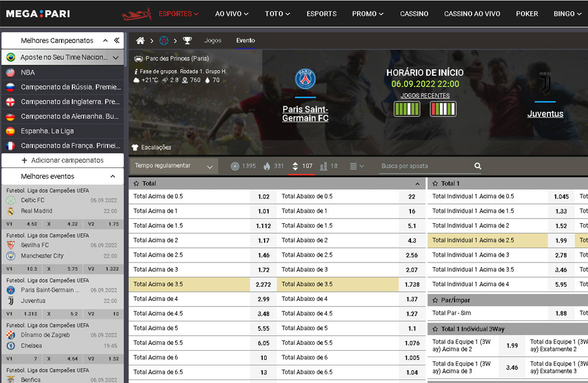Open ESPORTS menu item
Screen dimensions: 588x383
point(322,14)
